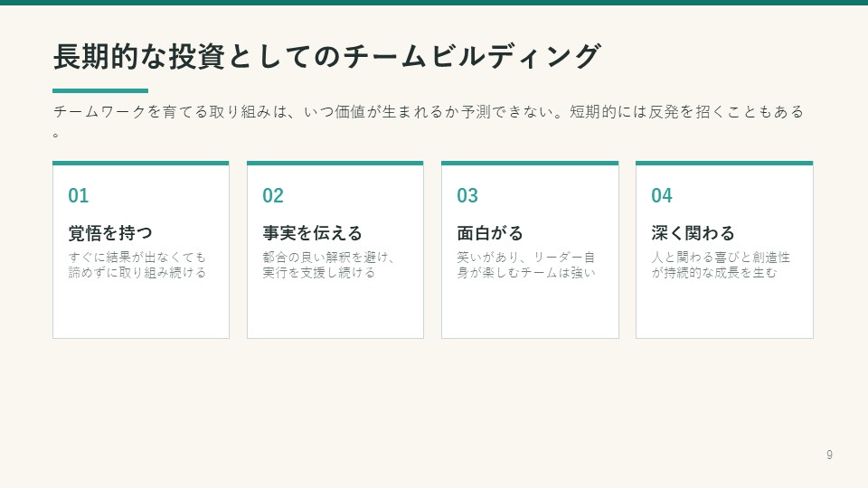Click the heading 覚悟を持つ
This screenshot has height=488, width=868.
coord(110,233)
